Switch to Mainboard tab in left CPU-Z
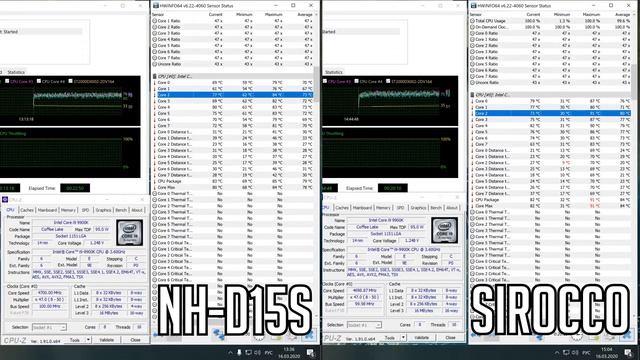Image resolution: width=640 pixels, height=360 pixels. [x=47, y=210]
